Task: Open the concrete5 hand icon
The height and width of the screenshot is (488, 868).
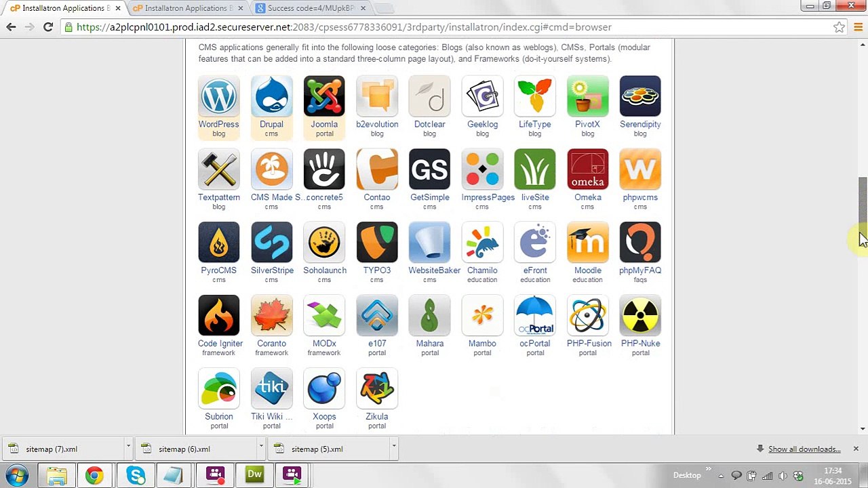Action: 324,169
